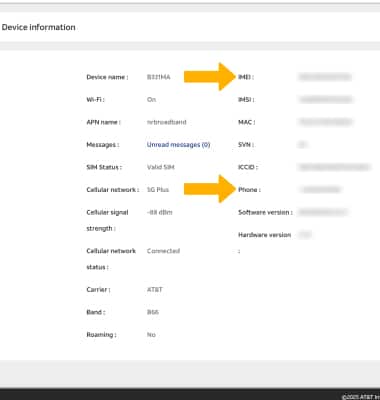
Task: Click the 'SIM Status :' label
Action: [104, 167]
